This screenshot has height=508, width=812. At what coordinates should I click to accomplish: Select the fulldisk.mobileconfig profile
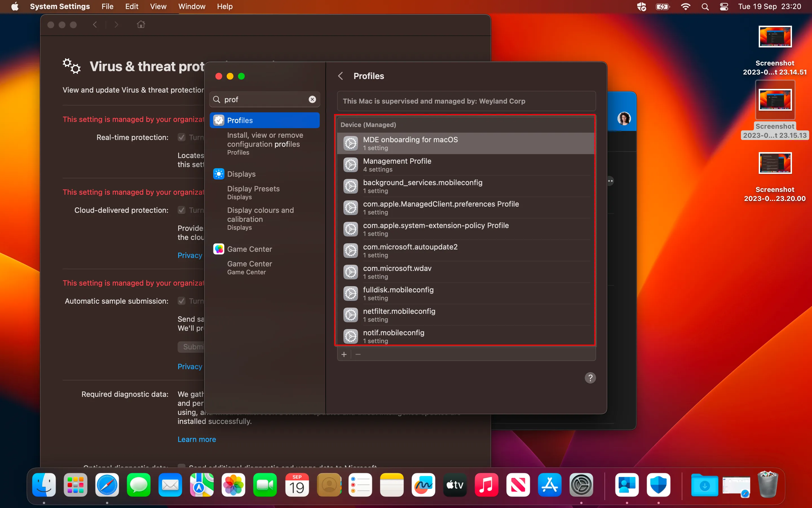click(466, 294)
